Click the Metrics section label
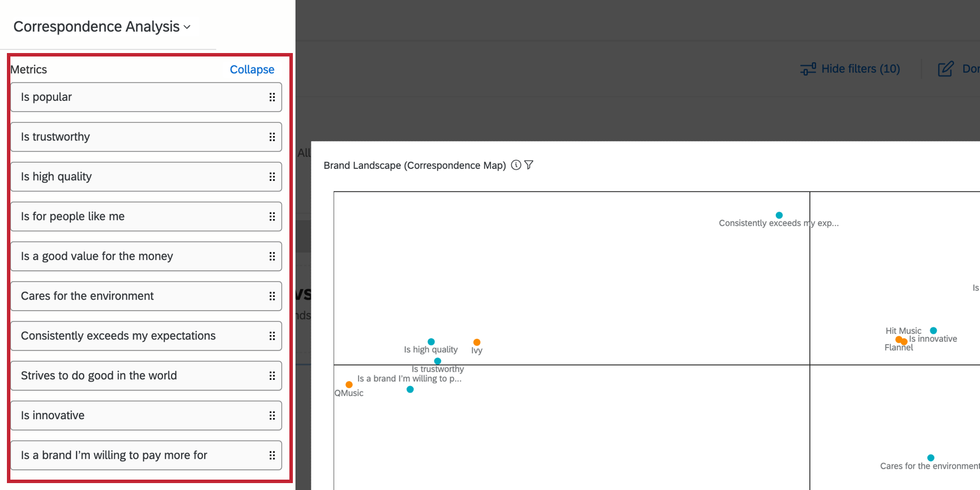 click(x=29, y=69)
